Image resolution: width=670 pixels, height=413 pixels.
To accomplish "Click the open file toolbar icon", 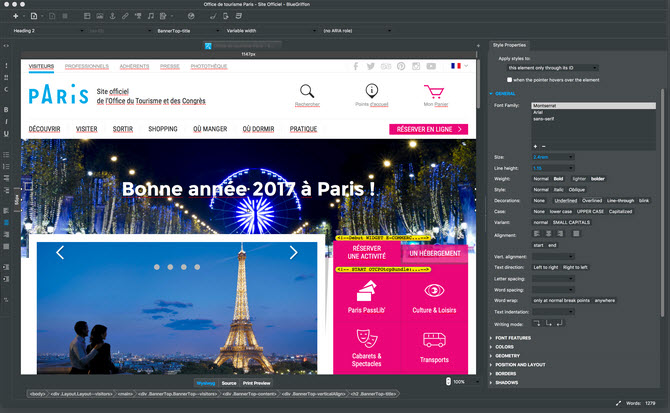I will tap(34, 16).
